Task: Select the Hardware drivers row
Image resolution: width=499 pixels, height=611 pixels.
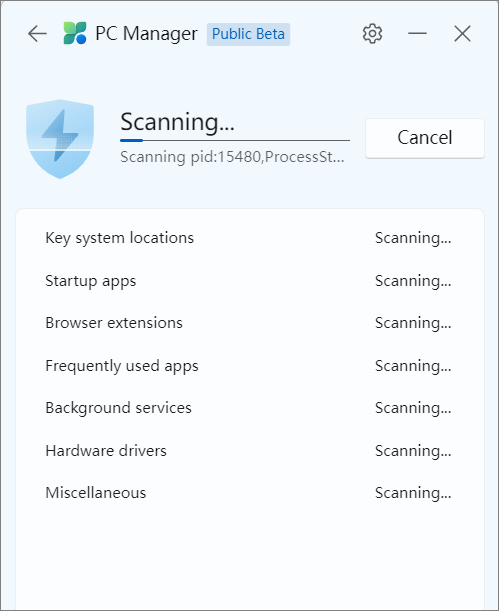Action: [249, 450]
